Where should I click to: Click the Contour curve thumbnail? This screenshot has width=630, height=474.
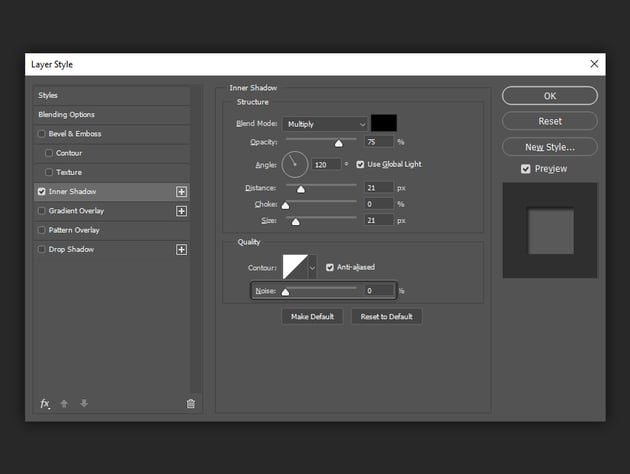295,267
